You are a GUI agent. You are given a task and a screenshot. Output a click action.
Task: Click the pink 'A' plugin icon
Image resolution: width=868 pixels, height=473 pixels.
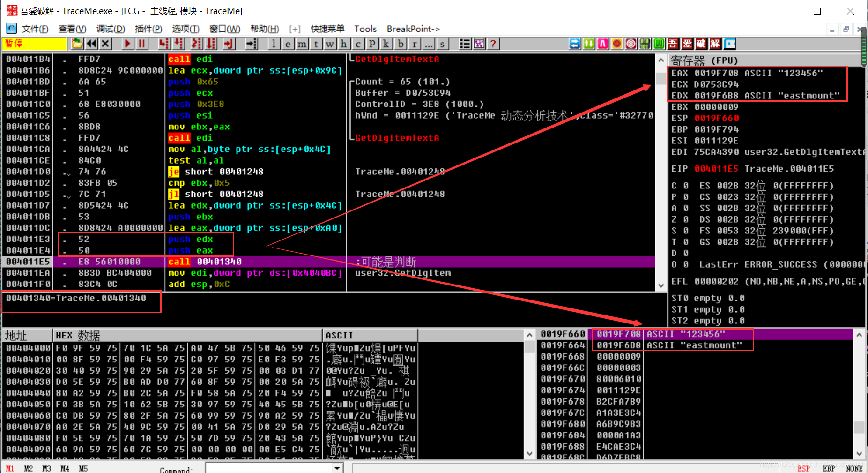coord(603,44)
